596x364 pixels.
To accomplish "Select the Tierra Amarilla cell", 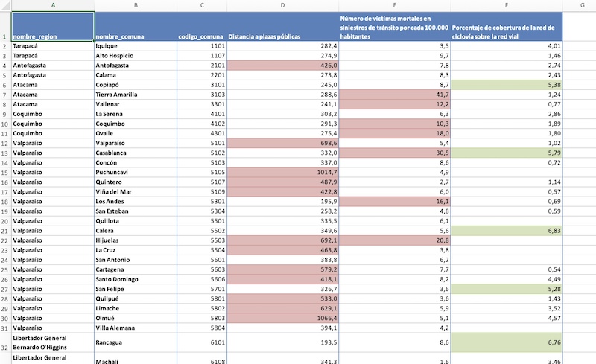I will [136, 95].
